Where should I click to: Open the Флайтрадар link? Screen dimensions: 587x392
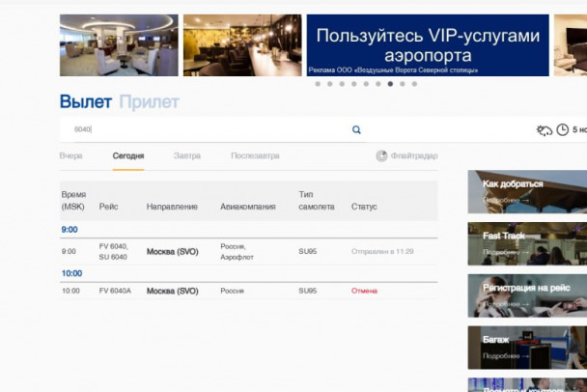coord(413,155)
